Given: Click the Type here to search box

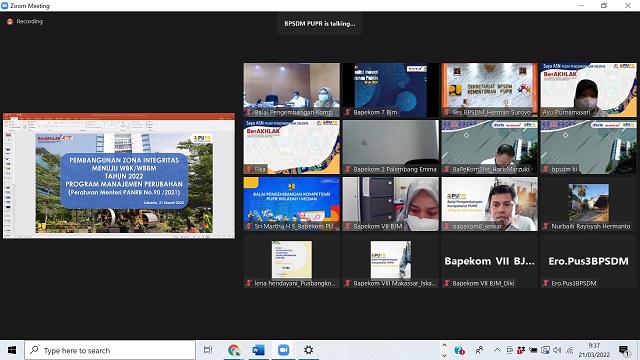Looking at the screenshot, I should pyautogui.click(x=110, y=350).
